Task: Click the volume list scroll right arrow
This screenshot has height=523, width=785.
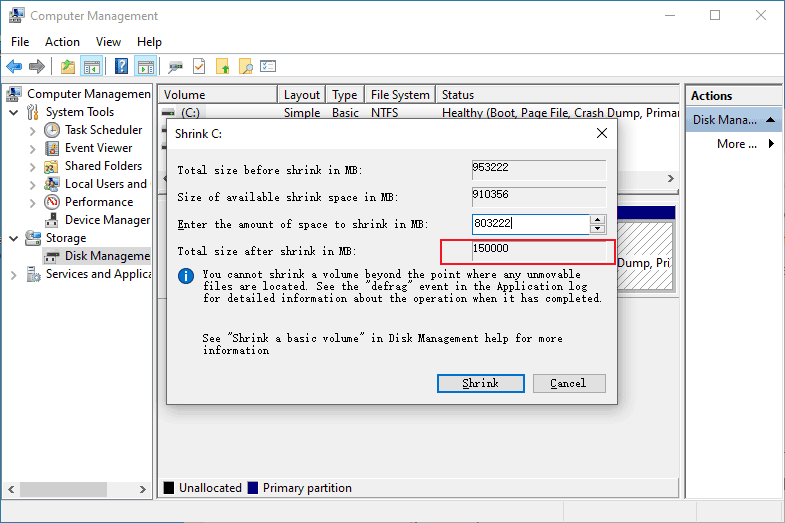Action: [x=671, y=179]
